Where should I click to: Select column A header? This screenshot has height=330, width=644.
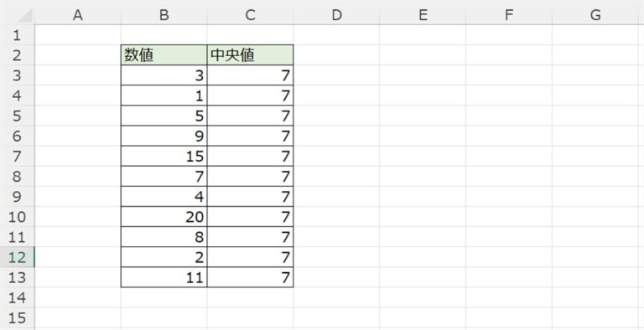(x=78, y=15)
